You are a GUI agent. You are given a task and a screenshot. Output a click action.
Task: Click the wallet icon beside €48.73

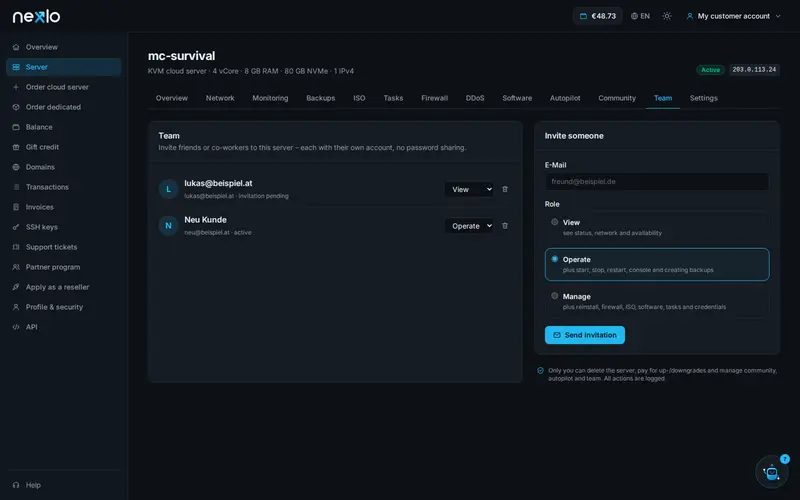click(583, 16)
